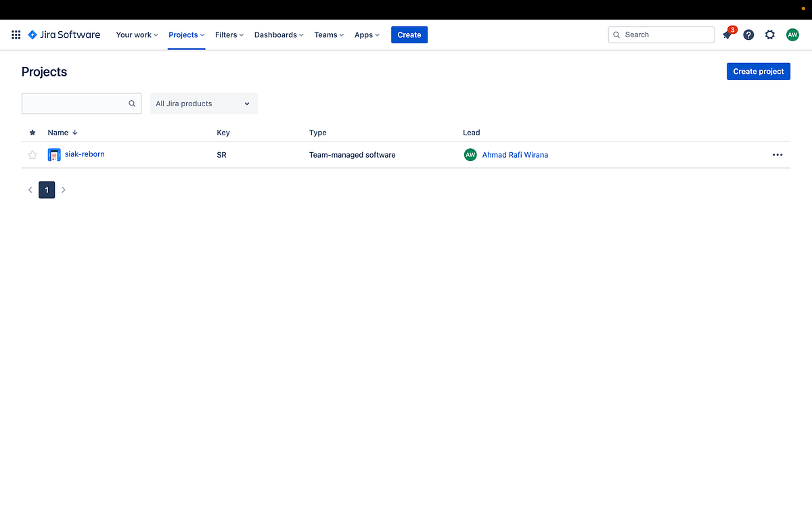812x527 pixels.
Task: Select page 1 in pagination
Action: coord(46,190)
